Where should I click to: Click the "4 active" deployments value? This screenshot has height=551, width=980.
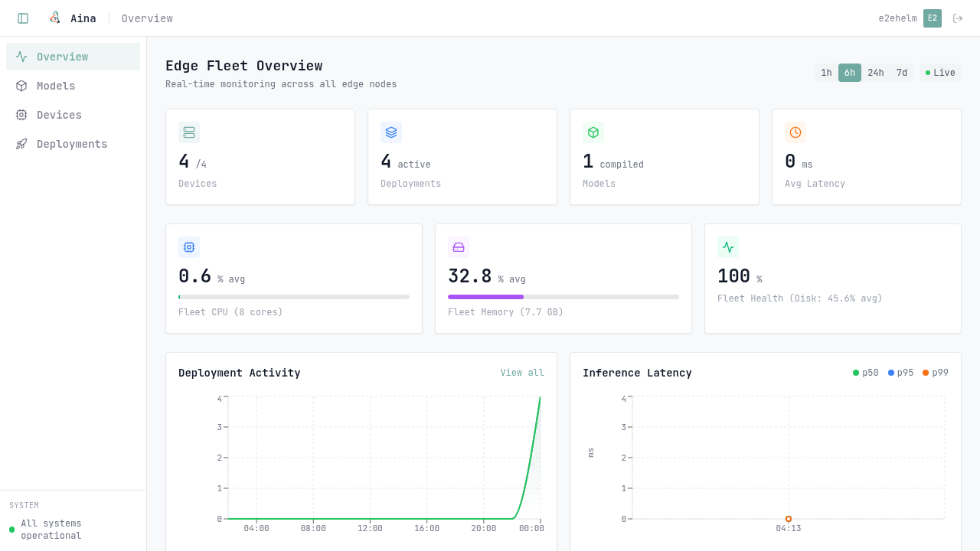point(405,161)
